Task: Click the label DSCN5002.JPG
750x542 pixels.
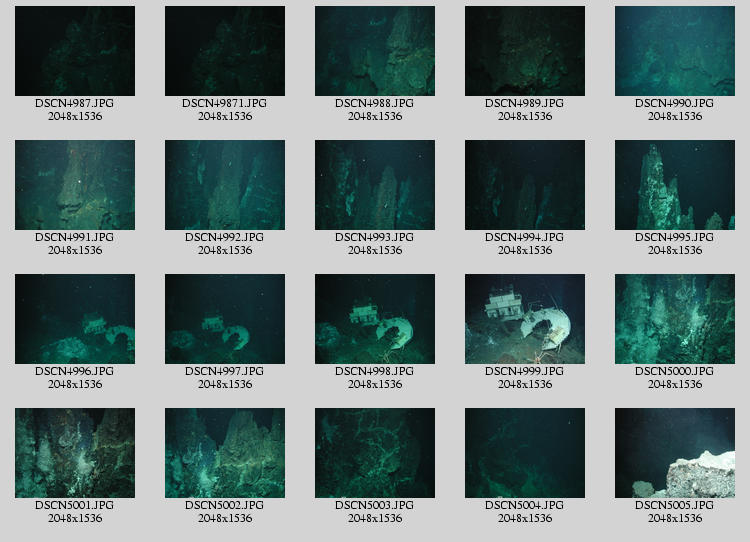Action: [x=225, y=505]
